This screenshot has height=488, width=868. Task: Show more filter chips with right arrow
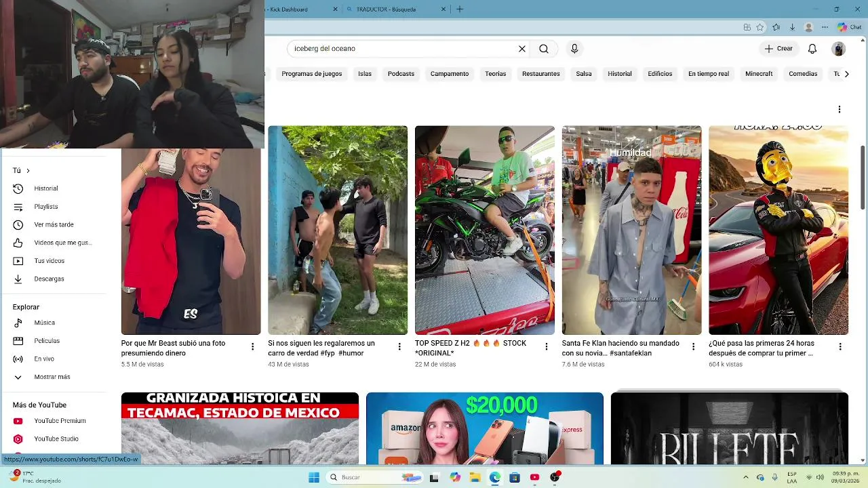click(x=846, y=74)
